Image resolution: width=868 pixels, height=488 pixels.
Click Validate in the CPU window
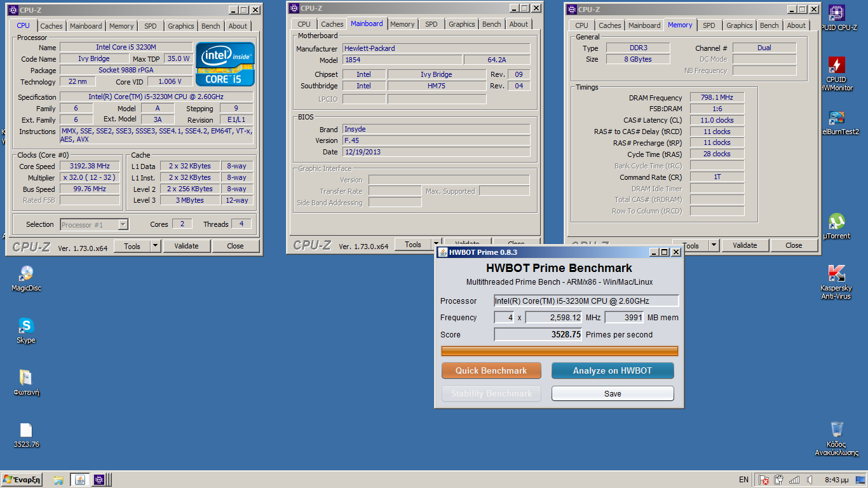coord(187,246)
